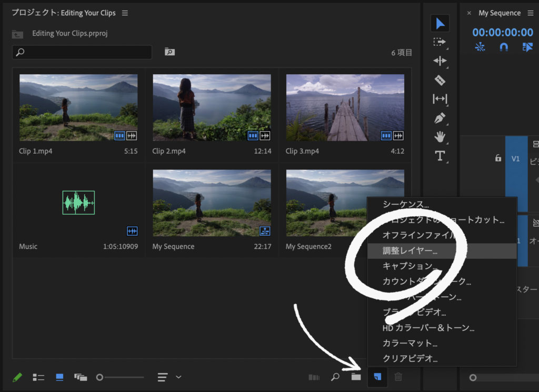Viewport: 539px width, 392px height.
Task: Select the Pen tool in toolbar
Action: click(x=440, y=118)
